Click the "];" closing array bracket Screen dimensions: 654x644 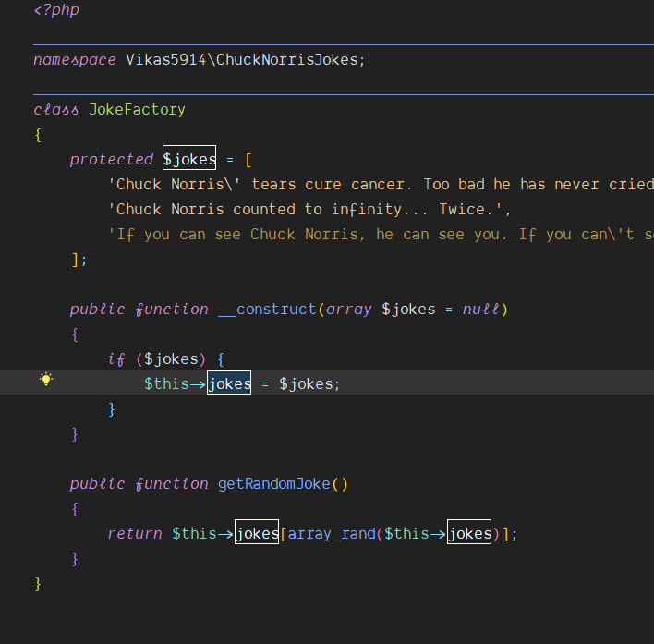tap(79, 260)
